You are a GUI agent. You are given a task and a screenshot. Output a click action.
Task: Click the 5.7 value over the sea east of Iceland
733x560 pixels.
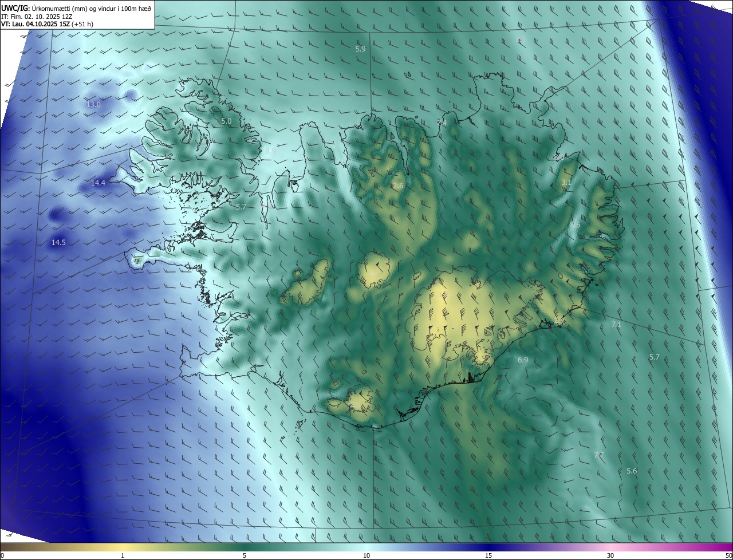pyautogui.click(x=655, y=357)
